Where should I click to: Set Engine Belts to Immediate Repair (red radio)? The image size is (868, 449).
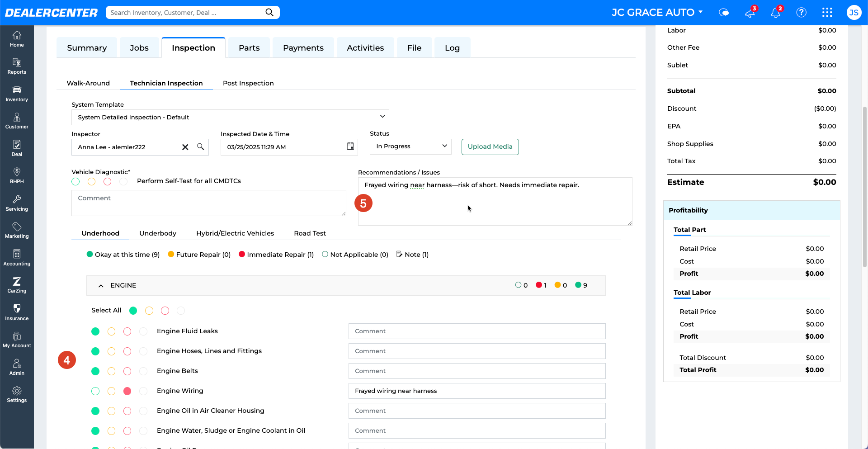pos(127,371)
